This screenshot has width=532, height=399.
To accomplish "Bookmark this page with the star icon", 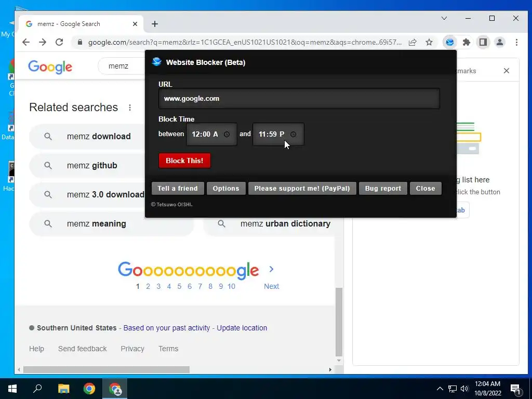I will tap(429, 42).
